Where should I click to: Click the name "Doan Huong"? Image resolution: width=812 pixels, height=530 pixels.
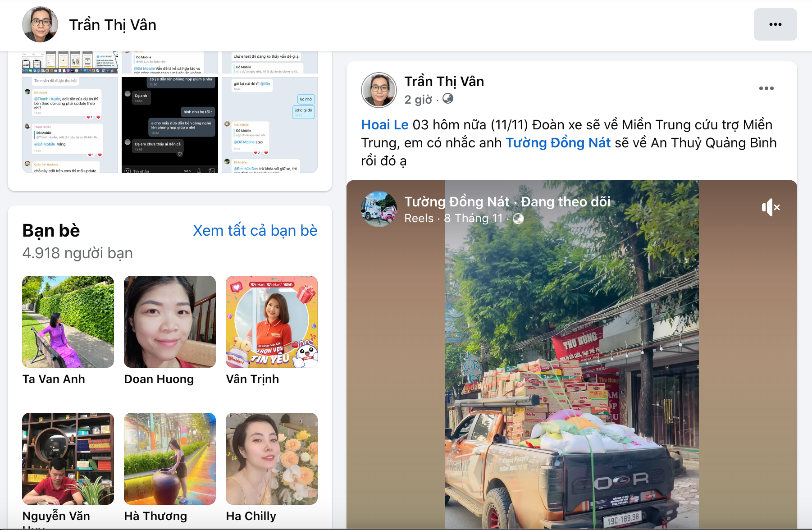[159, 379]
